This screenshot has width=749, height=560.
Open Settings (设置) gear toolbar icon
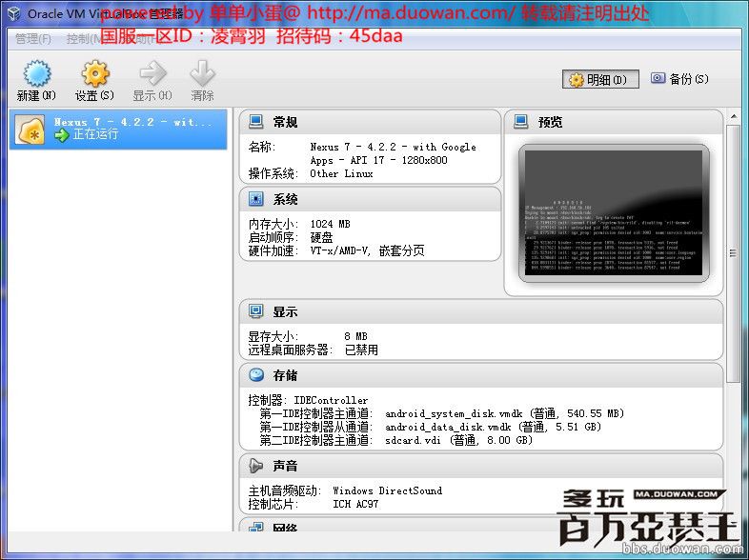click(x=95, y=74)
